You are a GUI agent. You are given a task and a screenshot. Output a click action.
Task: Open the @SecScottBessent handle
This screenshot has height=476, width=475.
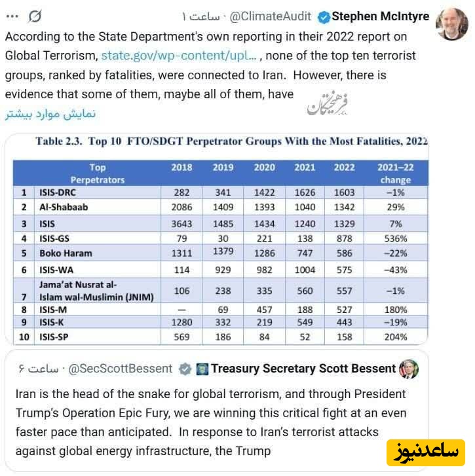(x=121, y=369)
